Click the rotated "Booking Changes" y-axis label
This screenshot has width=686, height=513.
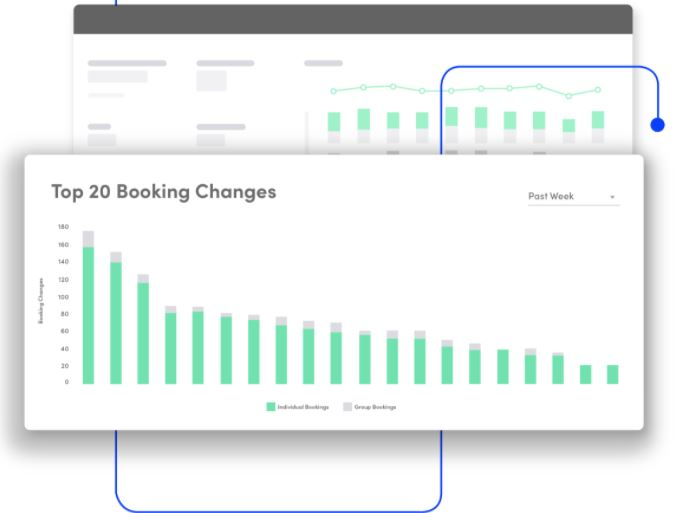[x=41, y=301]
